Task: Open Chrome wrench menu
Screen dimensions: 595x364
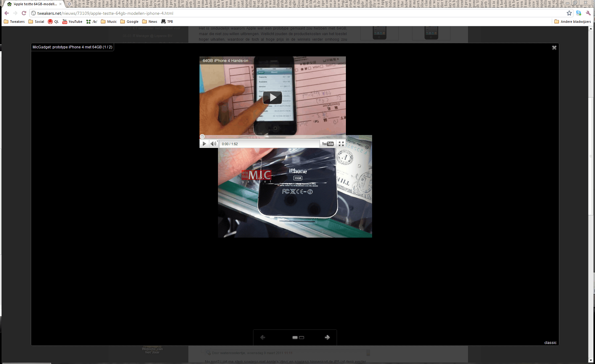Action: tap(588, 13)
